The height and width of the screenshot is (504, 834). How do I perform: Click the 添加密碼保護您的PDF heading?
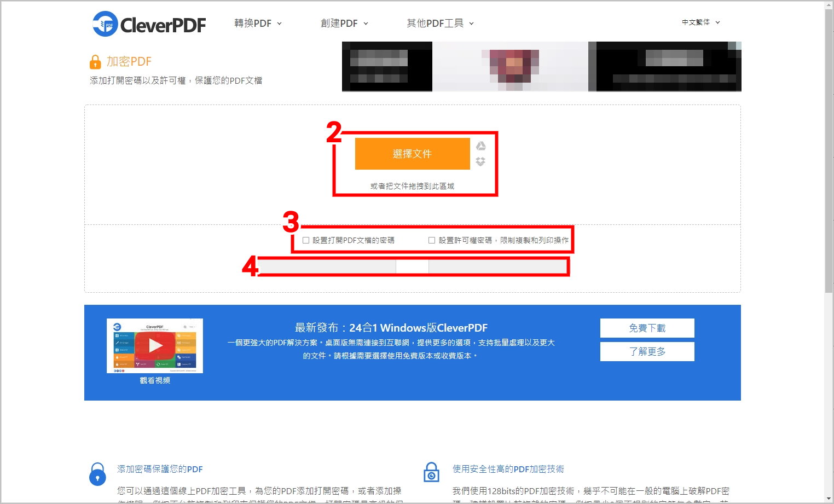(160, 469)
